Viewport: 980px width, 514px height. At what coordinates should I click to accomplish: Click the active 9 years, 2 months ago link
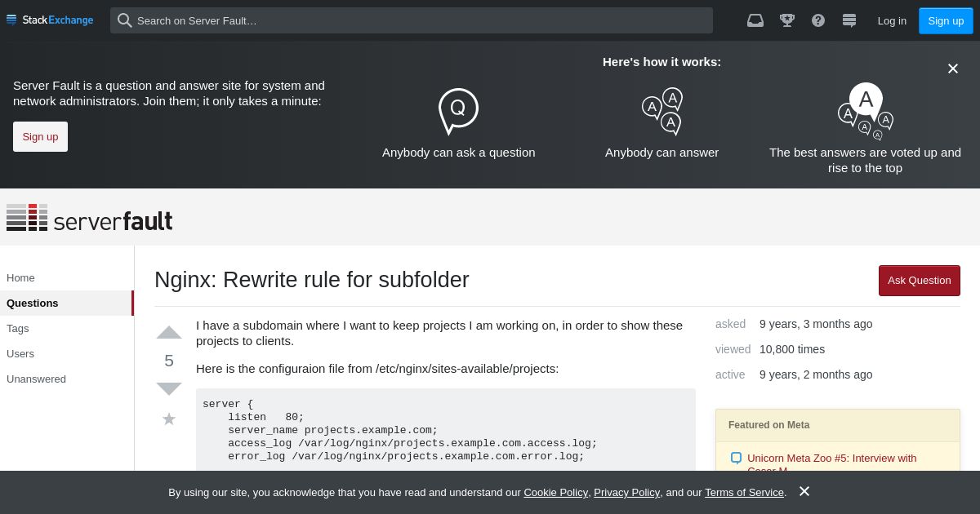point(816,374)
